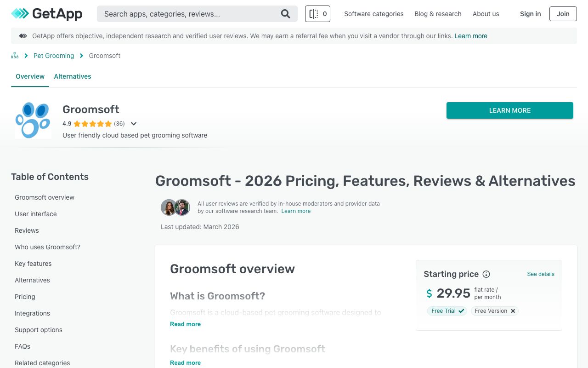Expand Read more under Key benefits
Screen dimensions: 588x368
pyautogui.click(x=185, y=363)
